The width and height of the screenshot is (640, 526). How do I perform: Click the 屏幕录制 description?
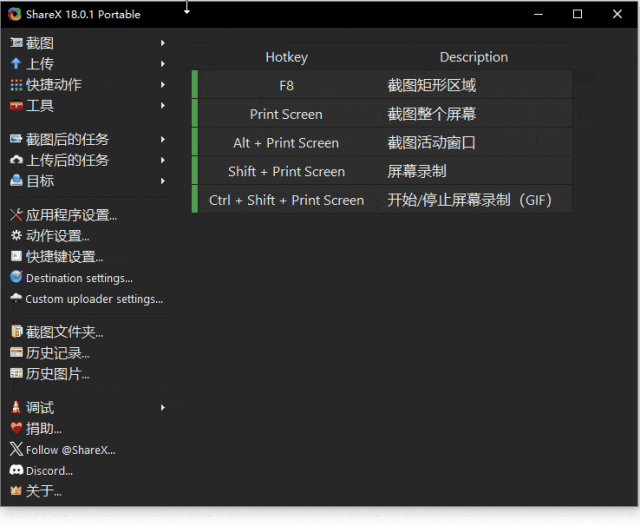(x=417, y=171)
